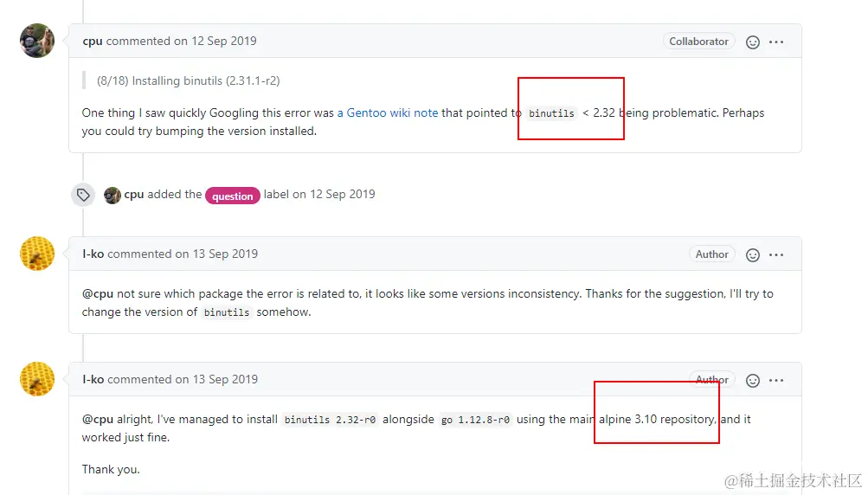The height and width of the screenshot is (495, 868).
Task: Open the options menu on cpu's comment
Action: [x=776, y=42]
